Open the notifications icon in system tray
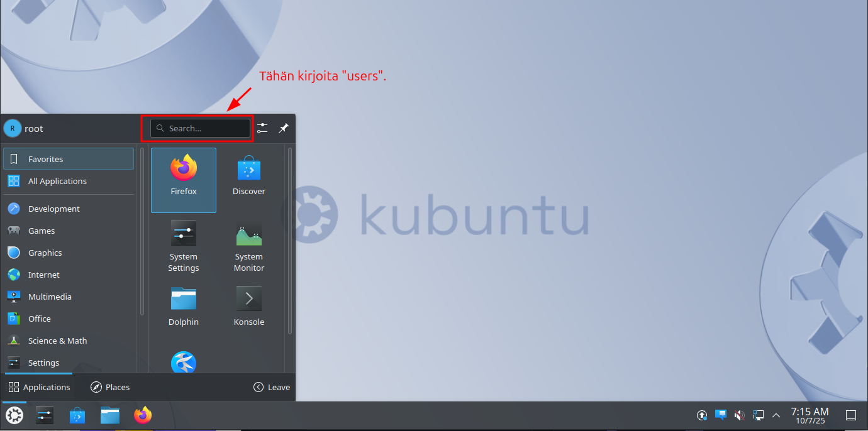 point(721,415)
